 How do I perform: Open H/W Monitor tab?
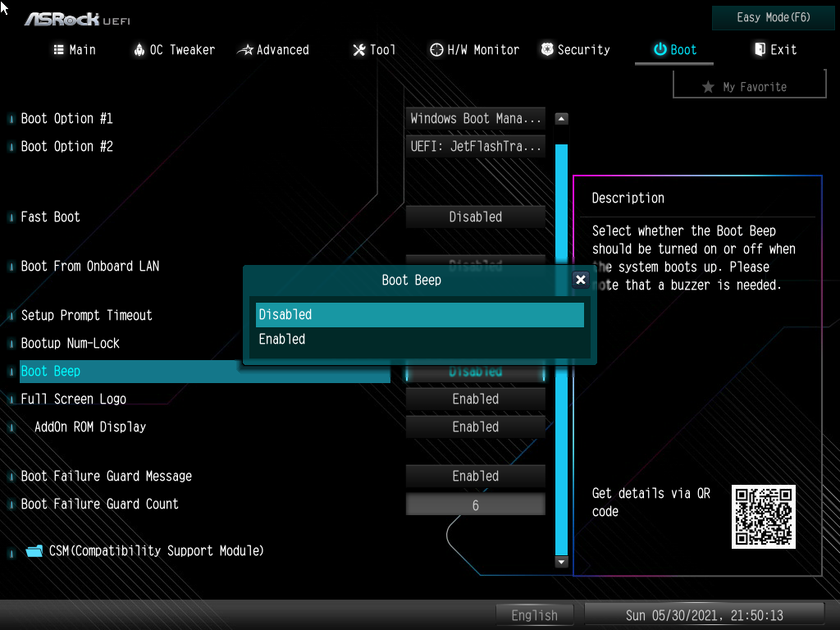475,50
